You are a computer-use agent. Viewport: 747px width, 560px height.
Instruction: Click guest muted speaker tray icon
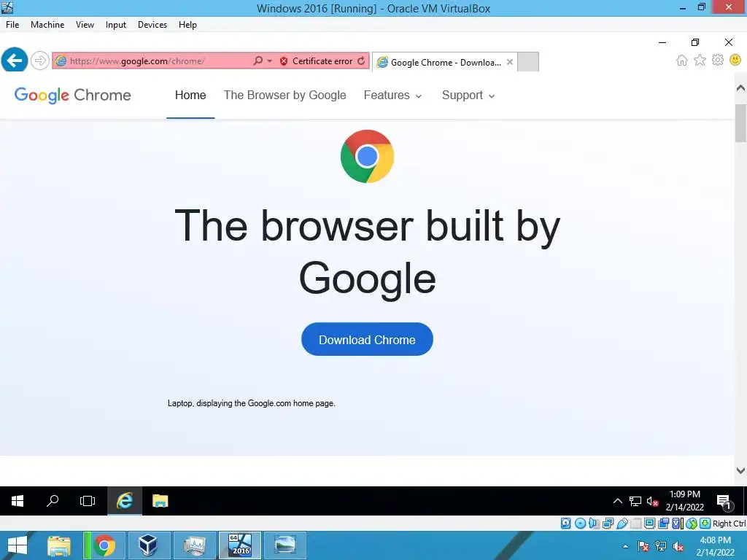point(653,501)
